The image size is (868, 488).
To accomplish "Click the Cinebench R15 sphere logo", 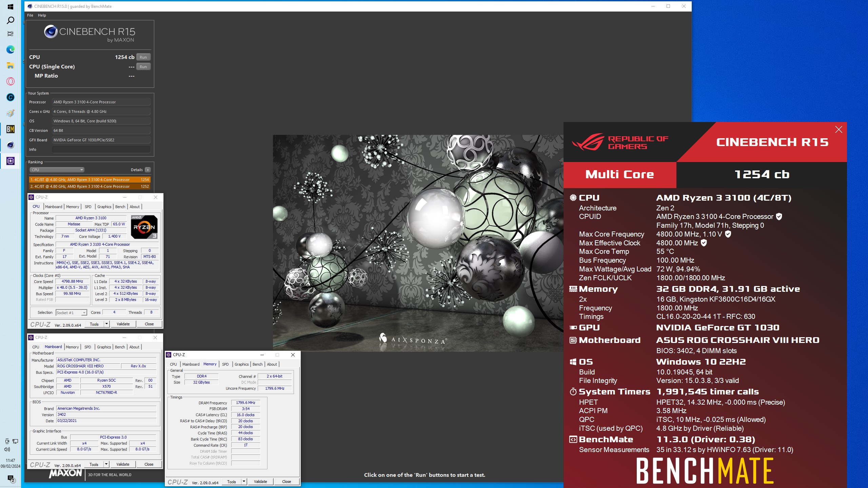I will [51, 32].
